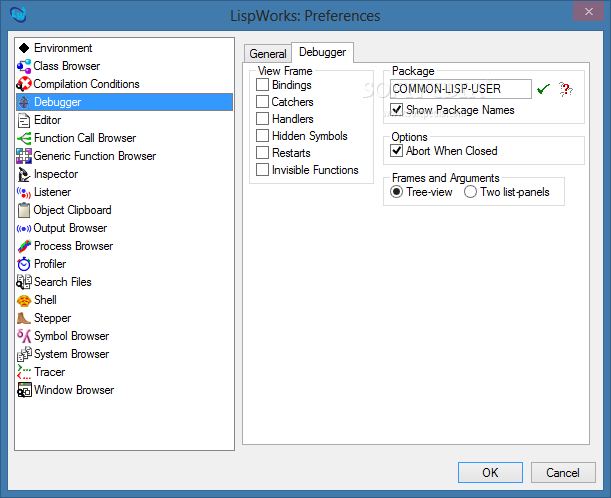The width and height of the screenshot is (611, 498).
Task: Enable the Invisible Functions checkbox
Action: point(262,170)
